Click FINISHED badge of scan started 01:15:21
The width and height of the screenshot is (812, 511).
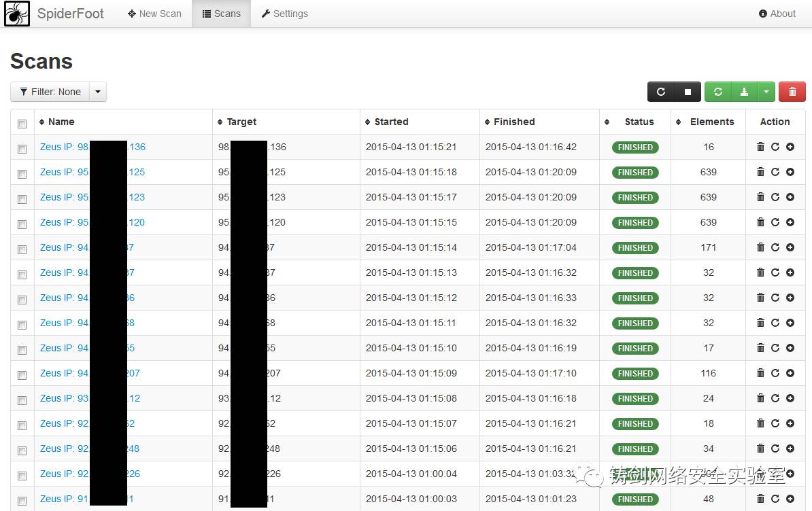tap(635, 147)
